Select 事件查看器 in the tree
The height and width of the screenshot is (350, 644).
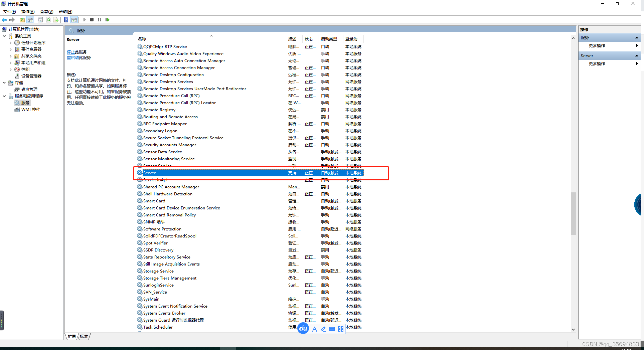[x=31, y=49]
